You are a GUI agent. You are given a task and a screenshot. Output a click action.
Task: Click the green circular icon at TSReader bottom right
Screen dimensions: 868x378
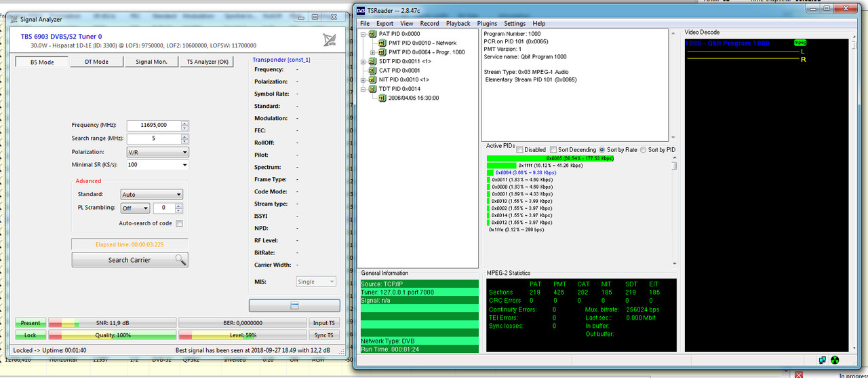[835, 360]
